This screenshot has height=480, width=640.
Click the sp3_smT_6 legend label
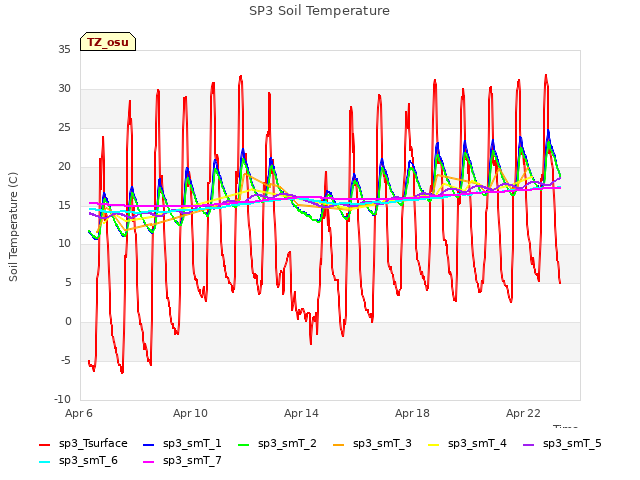[88, 460]
